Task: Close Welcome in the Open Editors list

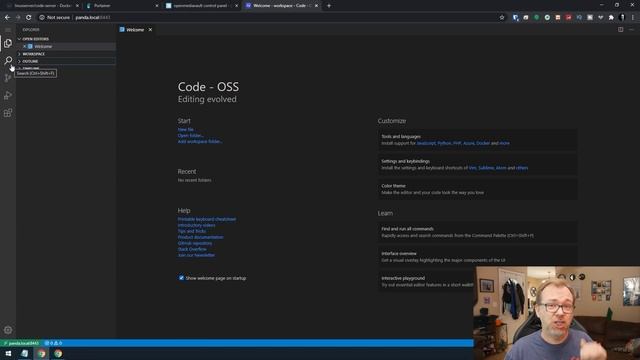Action: [24, 47]
